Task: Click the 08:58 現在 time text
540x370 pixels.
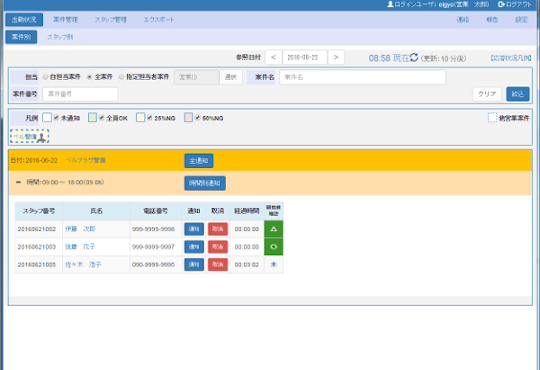Action: coord(389,58)
